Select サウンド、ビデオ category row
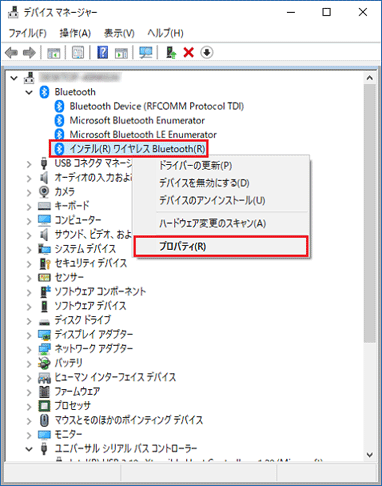 click(x=93, y=235)
